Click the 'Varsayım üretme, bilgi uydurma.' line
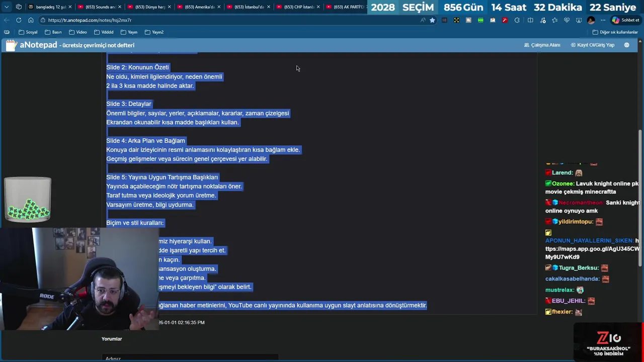Image resolution: width=644 pixels, height=362 pixels. point(150,205)
